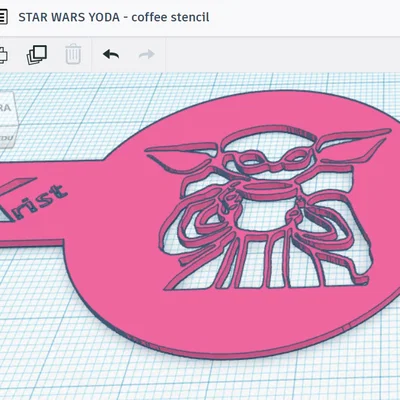Click the view cube lower face
This screenshot has height=400, width=400.
(x=6, y=137)
